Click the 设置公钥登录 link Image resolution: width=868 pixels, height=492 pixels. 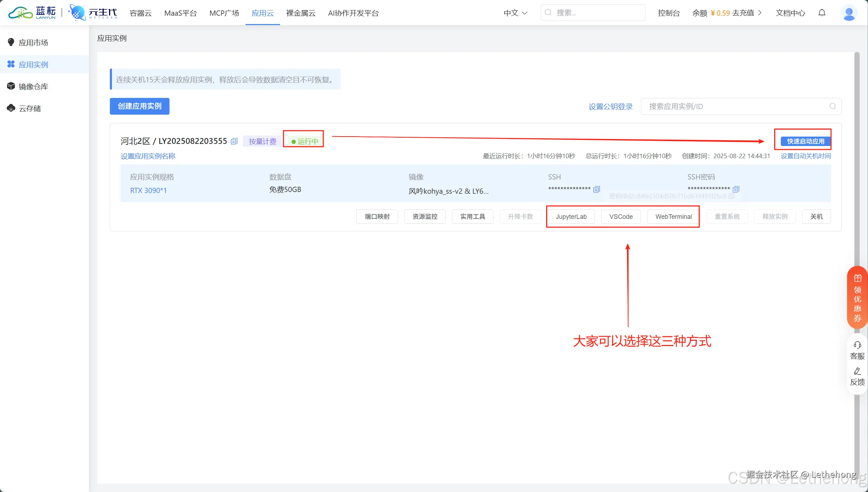(x=610, y=106)
